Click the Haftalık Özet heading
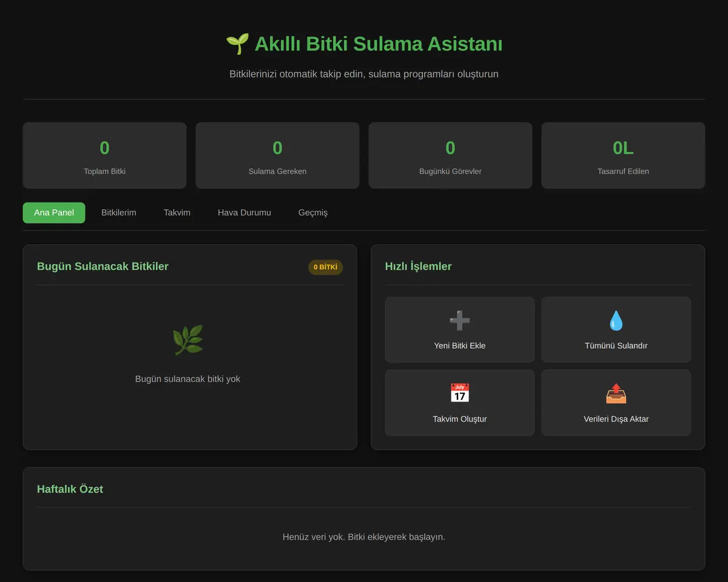The width and height of the screenshot is (728, 582). point(70,489)
